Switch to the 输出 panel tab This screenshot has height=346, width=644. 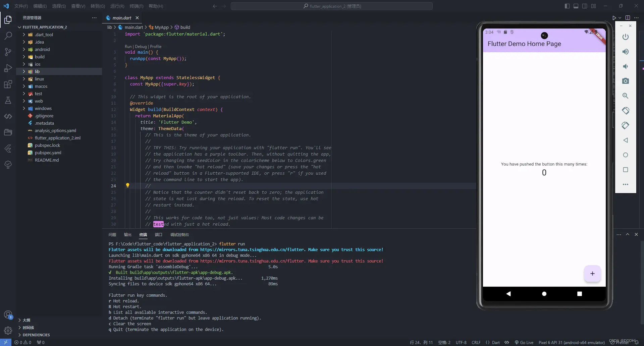(x=127, y=235)
